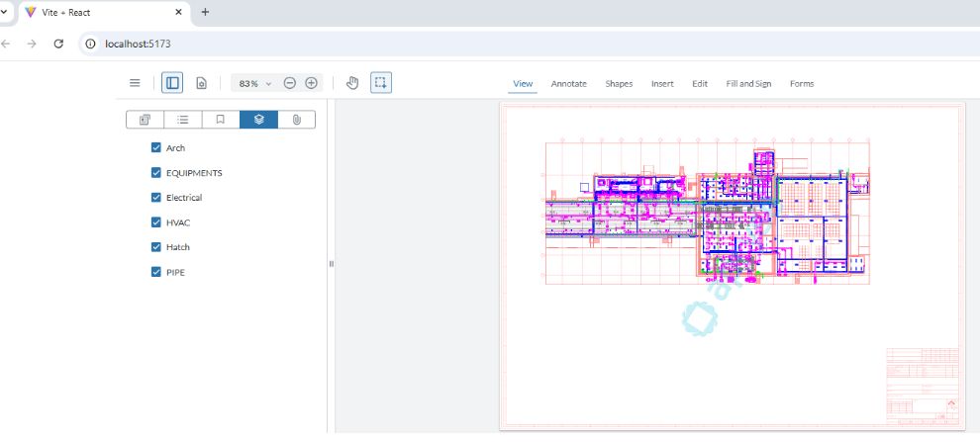The width and height of the screenshot is (980, 442).
Task: Uncheck the Hatch layer checkbox
Action: pos(156,246)
